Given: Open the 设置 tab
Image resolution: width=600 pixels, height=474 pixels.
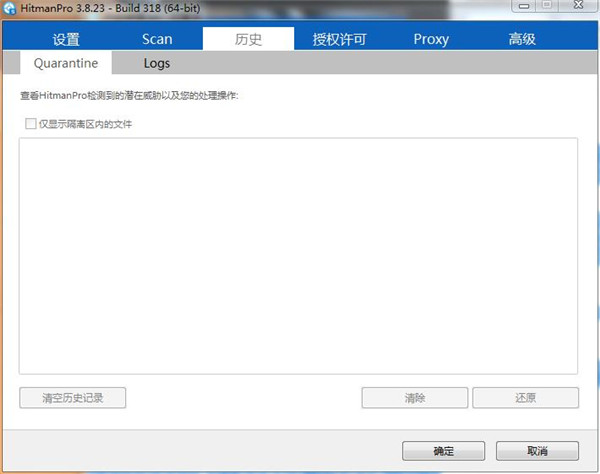Looking at the screenshot, I should click(x=66, y=39).
